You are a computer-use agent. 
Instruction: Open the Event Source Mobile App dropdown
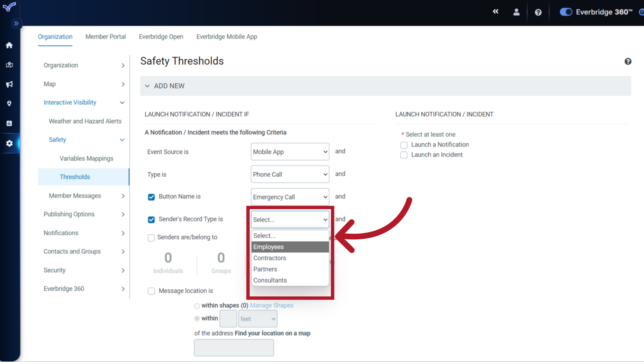[289, 152]
